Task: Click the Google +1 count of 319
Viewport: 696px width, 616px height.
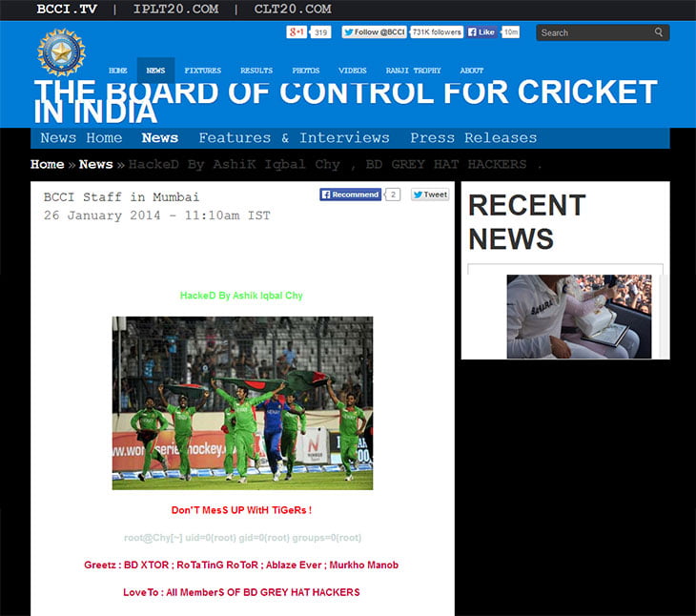Action: [x=320, y=32]
